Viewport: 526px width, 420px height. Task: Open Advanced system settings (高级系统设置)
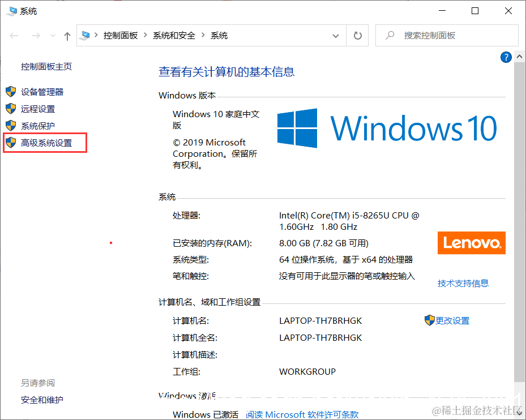[x=46, y=143]
